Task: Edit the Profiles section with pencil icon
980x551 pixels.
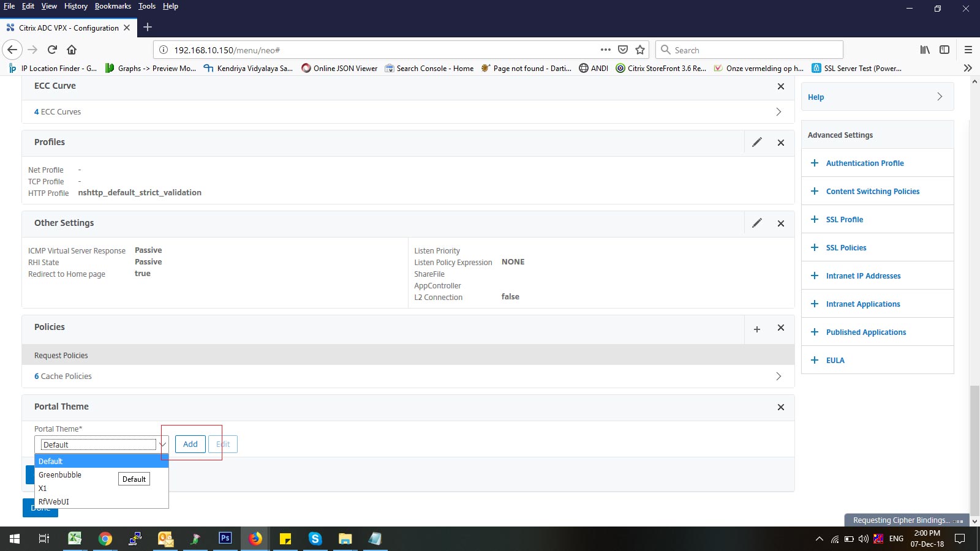Action: [757, 142]
